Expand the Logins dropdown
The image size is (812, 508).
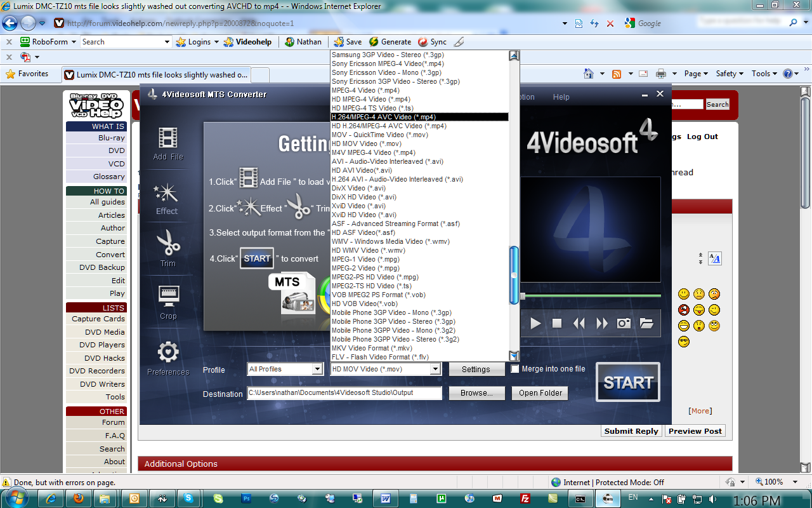click(x=216, y=42)
